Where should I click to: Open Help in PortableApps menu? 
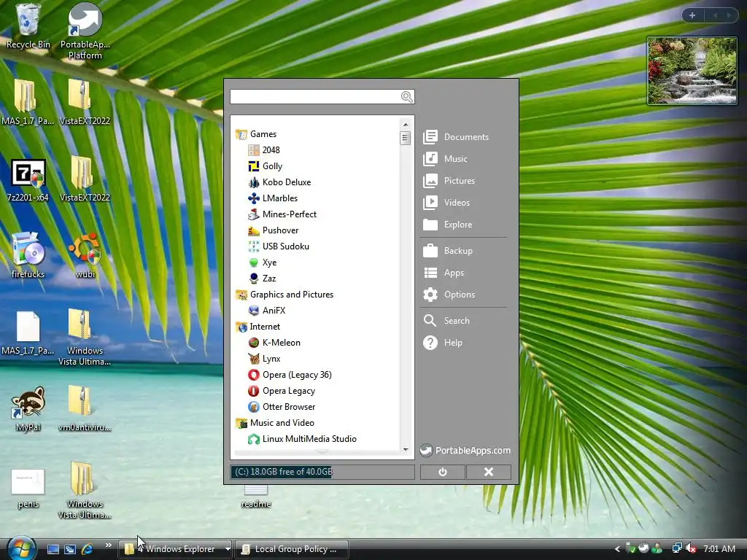click(443, 343)
